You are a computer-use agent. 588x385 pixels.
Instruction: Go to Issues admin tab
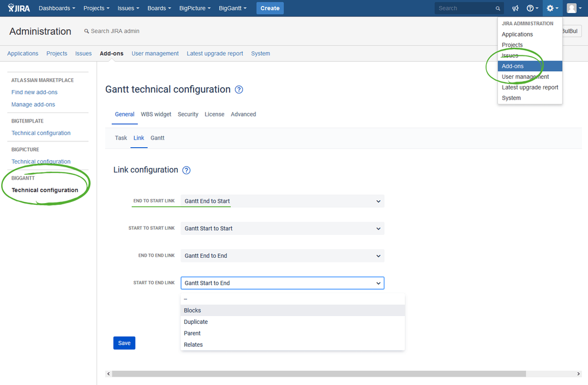[x=83, y=54]
